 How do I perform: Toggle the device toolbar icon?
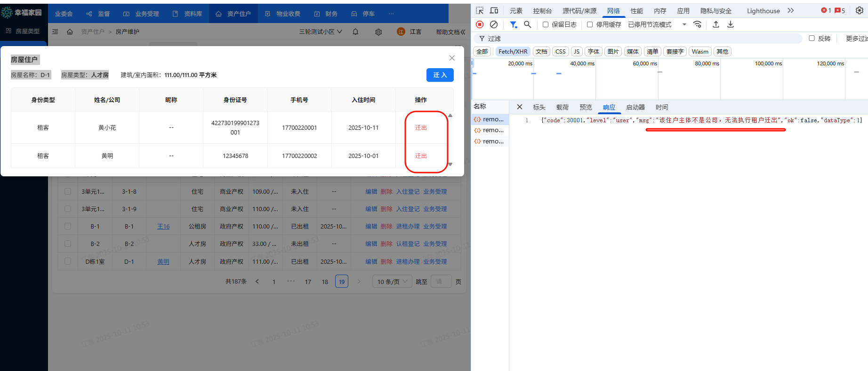[x=494, y=10]
